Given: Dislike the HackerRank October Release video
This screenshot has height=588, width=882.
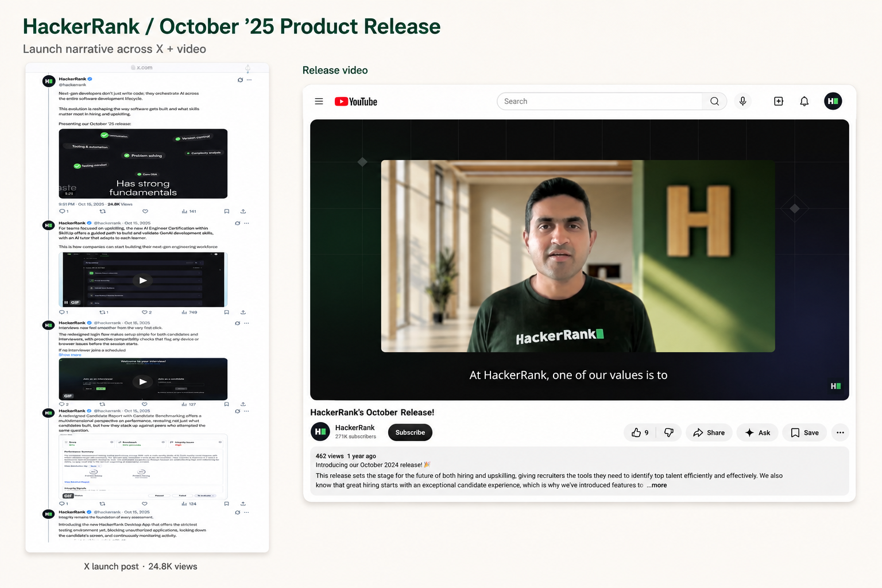Looking at the screenshot, I should tap(668, 432).
